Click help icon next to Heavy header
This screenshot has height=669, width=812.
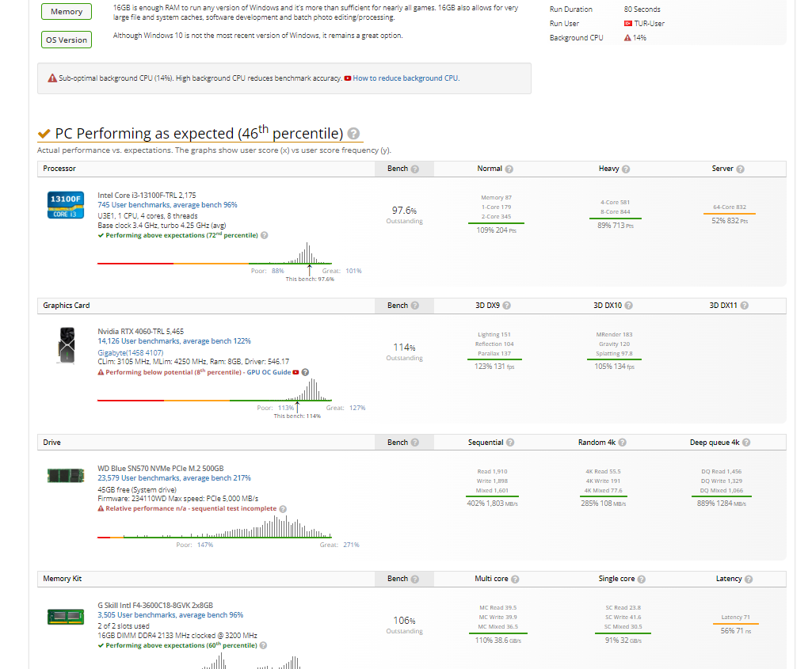(626, 169)
